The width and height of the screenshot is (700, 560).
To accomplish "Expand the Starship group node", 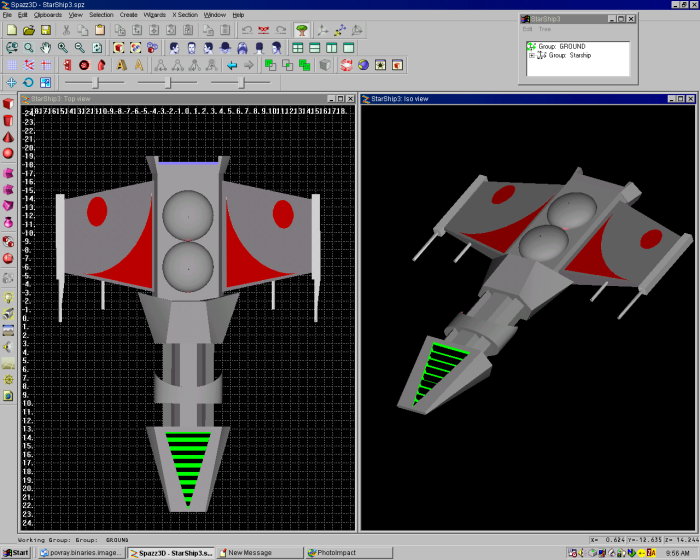I will [531, 56].
